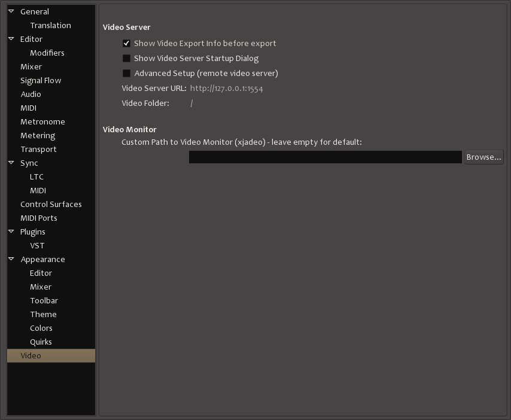Collapse the General tree section
Viewport: 511px width, 420px height.
[11, 11]
